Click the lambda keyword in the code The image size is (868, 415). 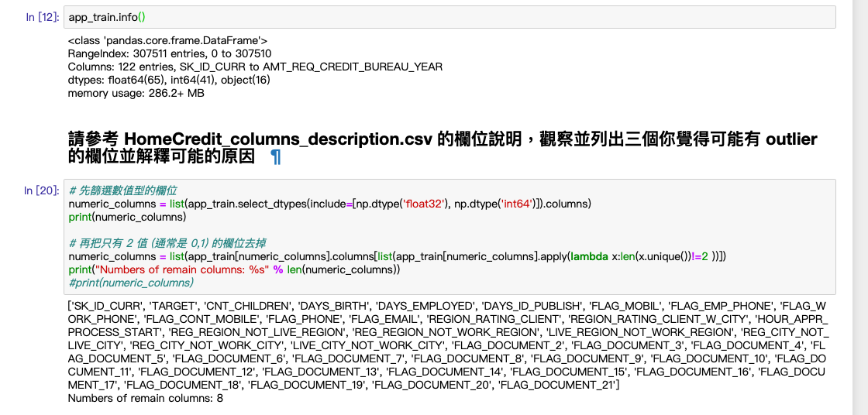pos(590,256)
